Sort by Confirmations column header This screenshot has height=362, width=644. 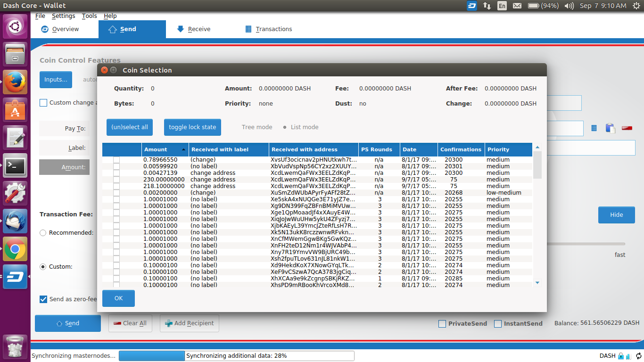(461, 149)
